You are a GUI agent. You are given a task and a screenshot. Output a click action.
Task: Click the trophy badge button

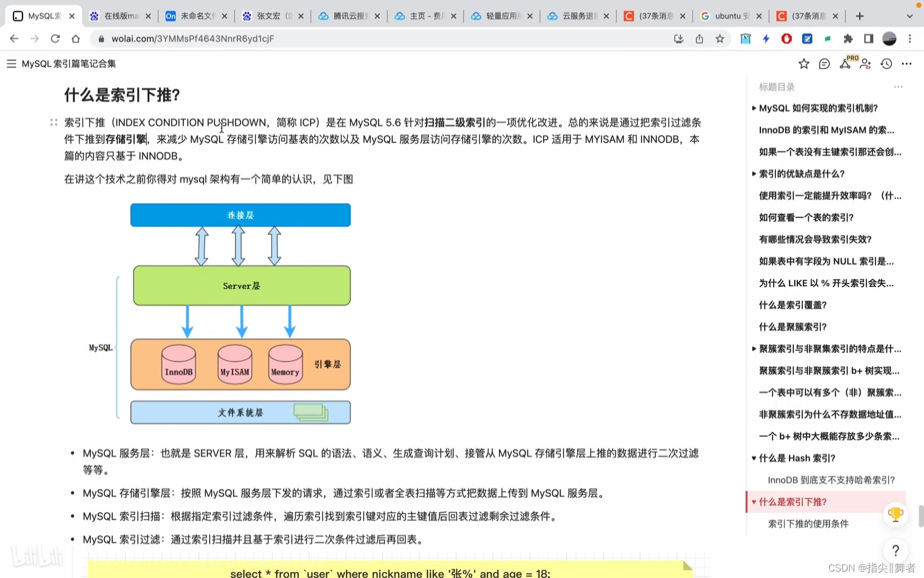click(896, 515)
